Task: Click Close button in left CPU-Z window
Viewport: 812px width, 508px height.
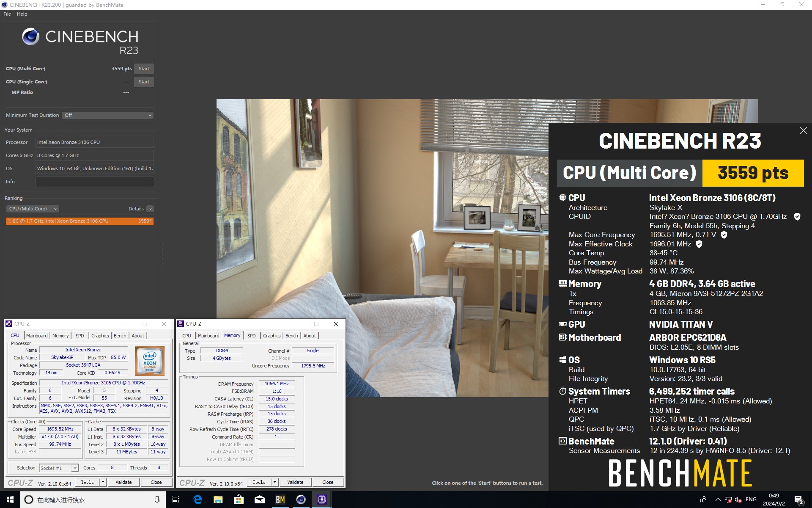Action: pyautogui.click(x=156, y=482)
